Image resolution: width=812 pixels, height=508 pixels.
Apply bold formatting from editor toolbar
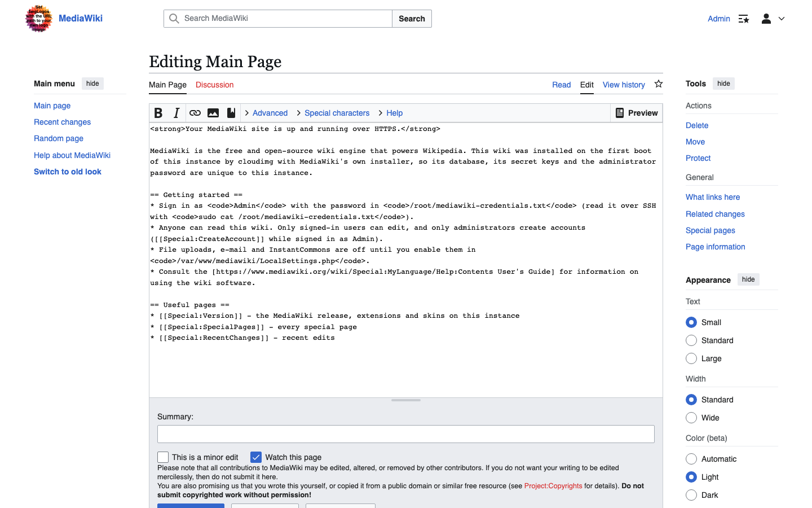pyautogui.click(x=158, y=113)
